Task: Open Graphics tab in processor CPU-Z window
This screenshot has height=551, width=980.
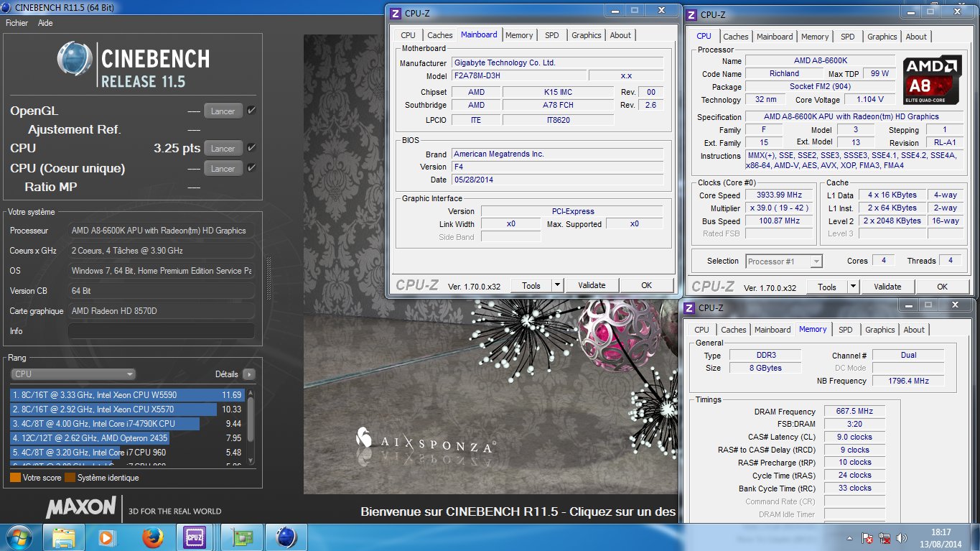Action: [x=882, y=37]
